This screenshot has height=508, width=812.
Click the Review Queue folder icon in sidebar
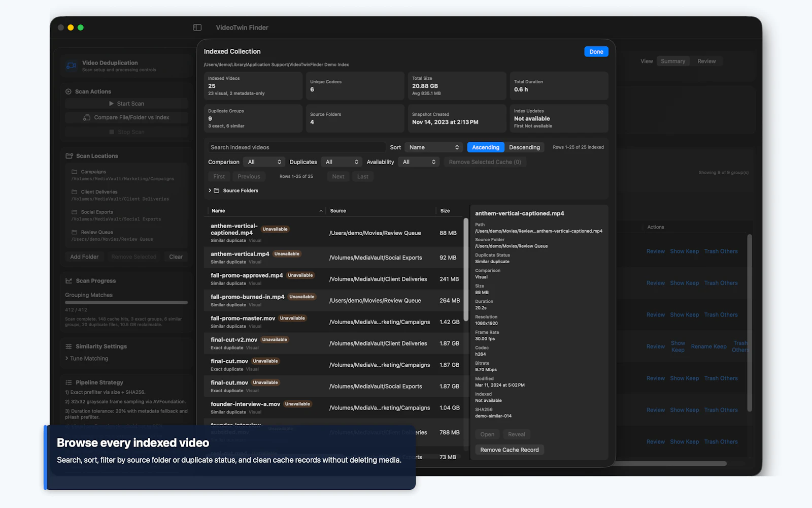coord(74,232)
